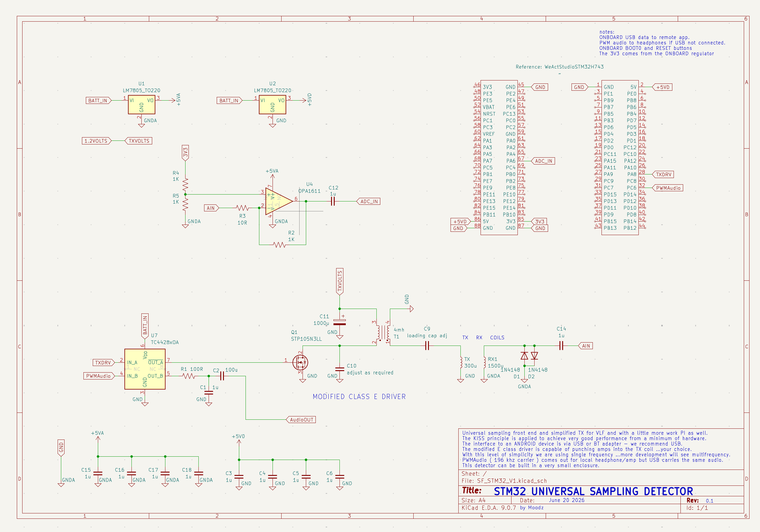
Task: Click the vertical BATT_IN label above U7
Action: point(145,326)
